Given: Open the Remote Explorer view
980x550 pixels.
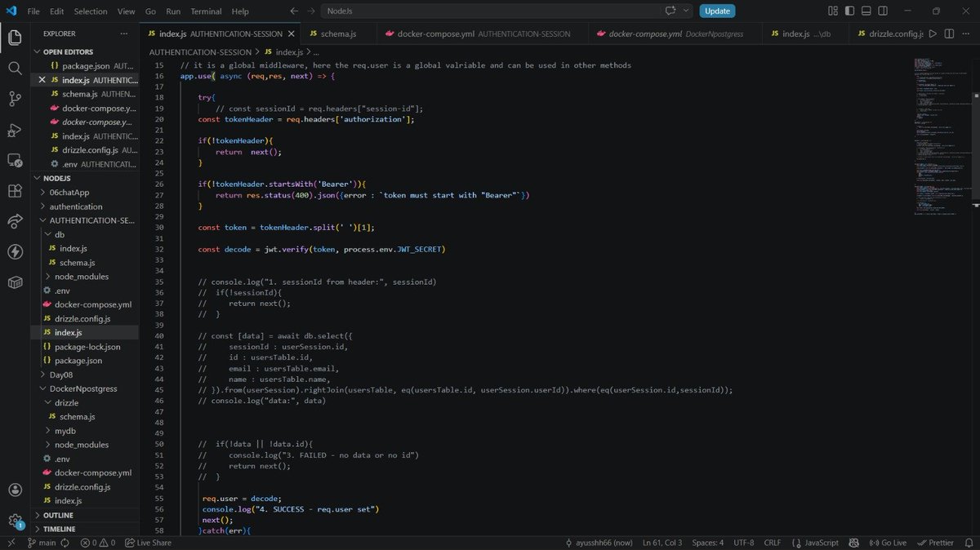Looking at the screenshot, I should pyautogui.click(x=15, y=161).
